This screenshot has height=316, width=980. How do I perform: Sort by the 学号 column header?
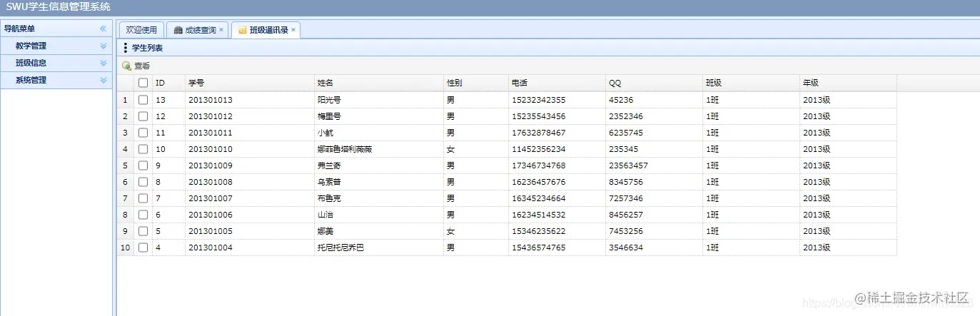tap(250, 83)
